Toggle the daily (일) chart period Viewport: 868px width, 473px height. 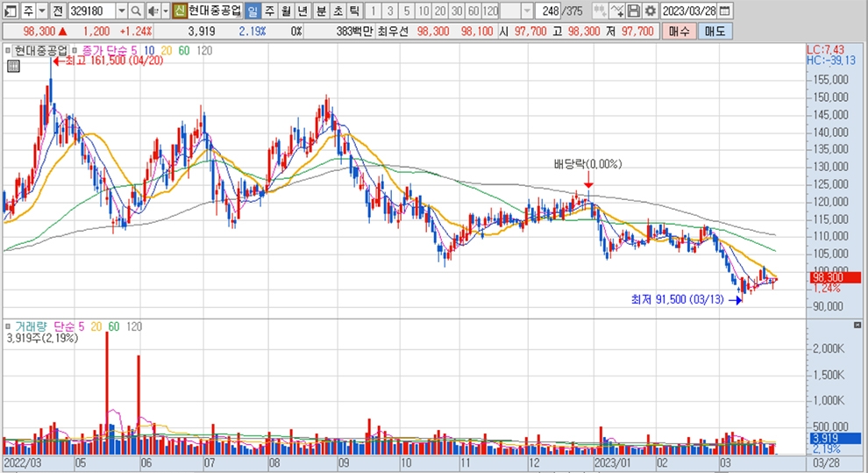pyautogui.click(x=253, y=11)
